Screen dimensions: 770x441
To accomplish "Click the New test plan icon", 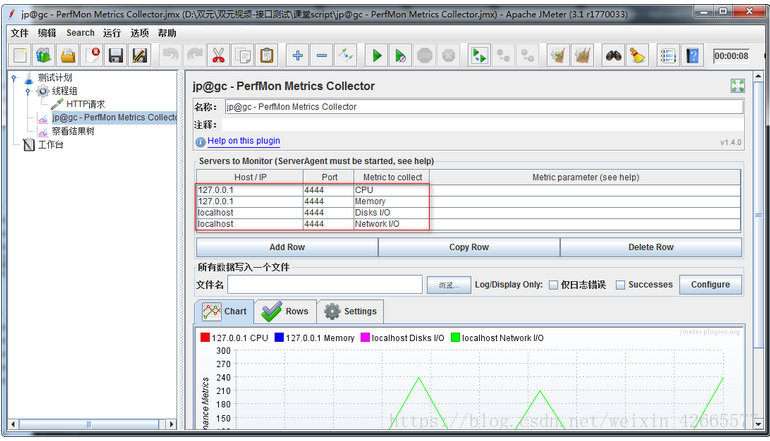I will point(20,55).
